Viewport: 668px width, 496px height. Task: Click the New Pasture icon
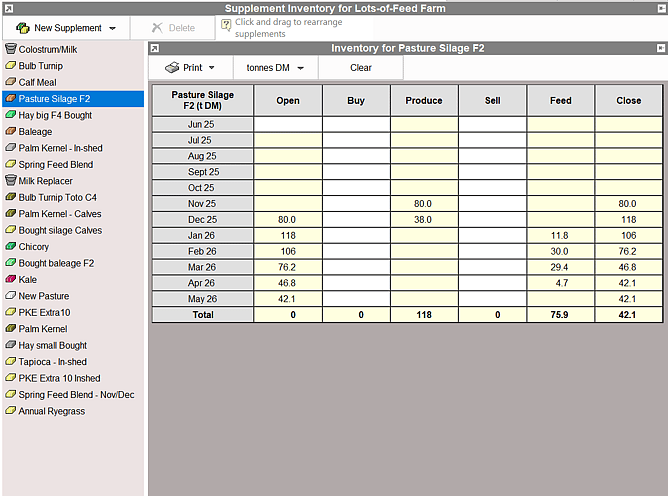click(11, 296)
